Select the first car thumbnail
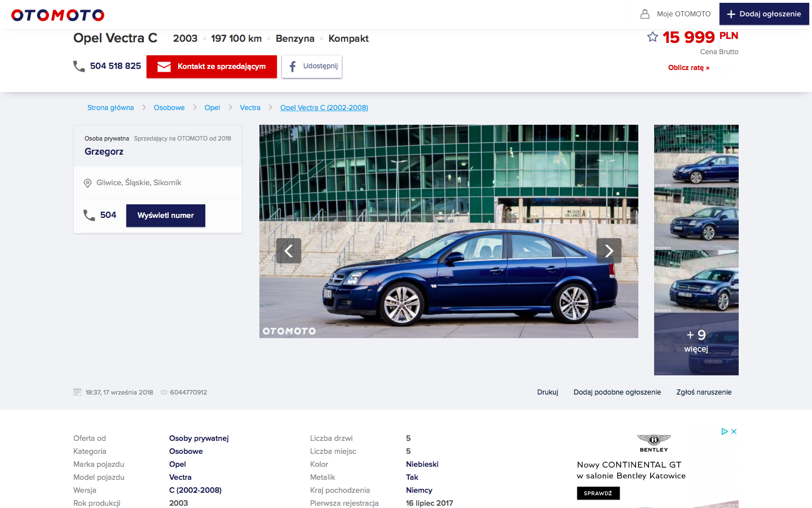 click(x=696, y=155)
